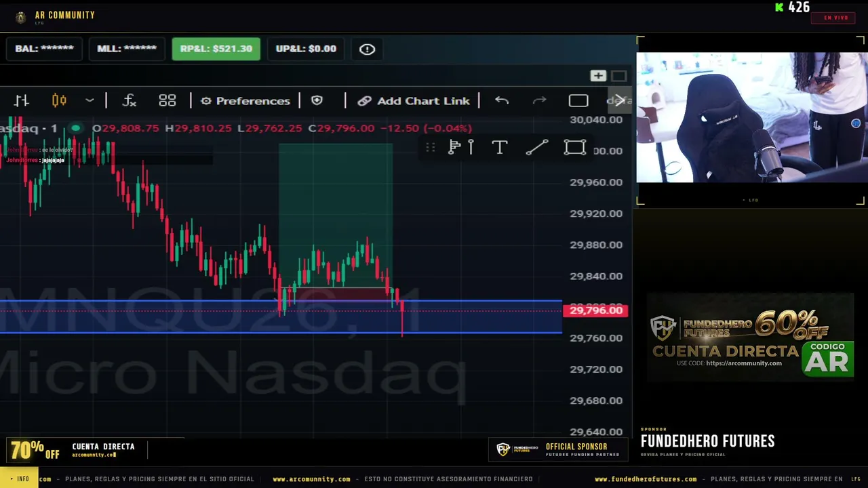Open www.fundedherofutures.com ticker link
This screenshot has width=868, height=488.
tap(646, 479)
